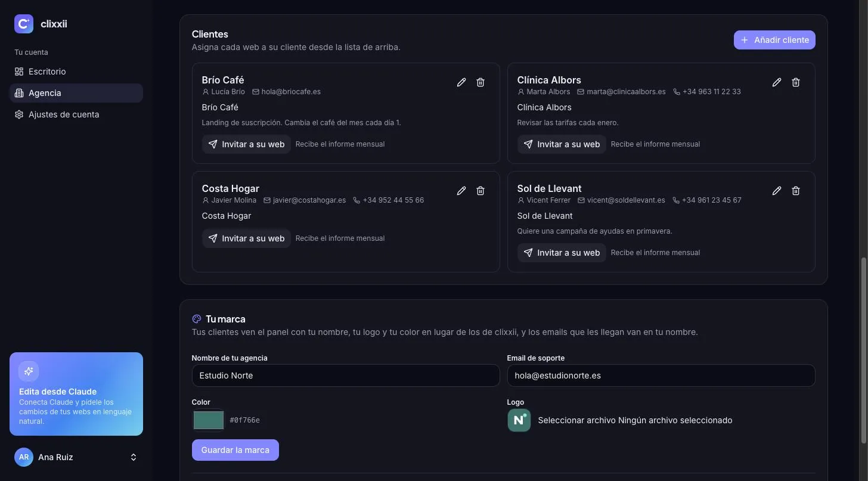Edit the Costa Hogar client
The image size is (868, 481).
click(461, 191)
